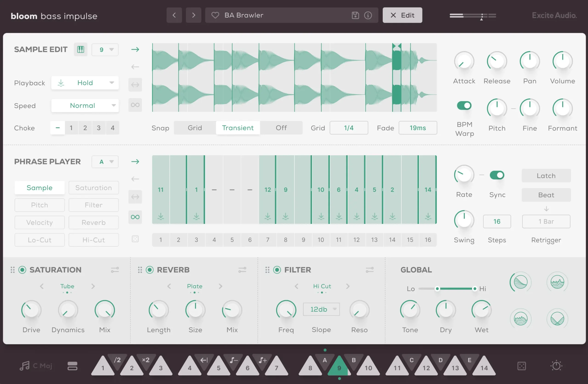Viewport: 588px width, 384px height.
Task: Open the filter 12db slope dropdown
Action: pyautogui.click(x=321, y=309)
